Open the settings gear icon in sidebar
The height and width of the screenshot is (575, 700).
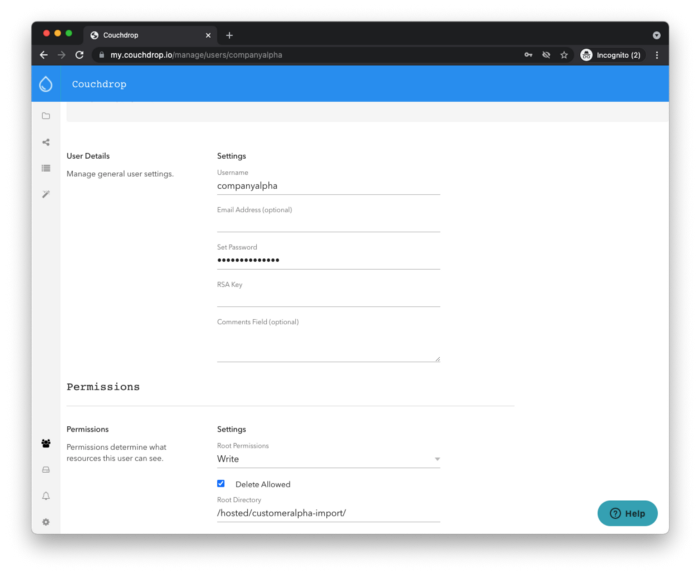46,522
